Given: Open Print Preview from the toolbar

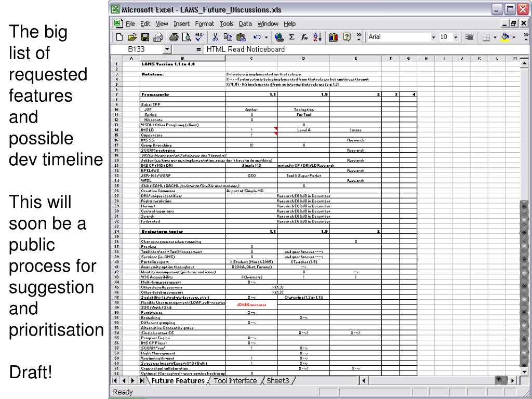Looking at the screenshot, I should tap(187, 37).
